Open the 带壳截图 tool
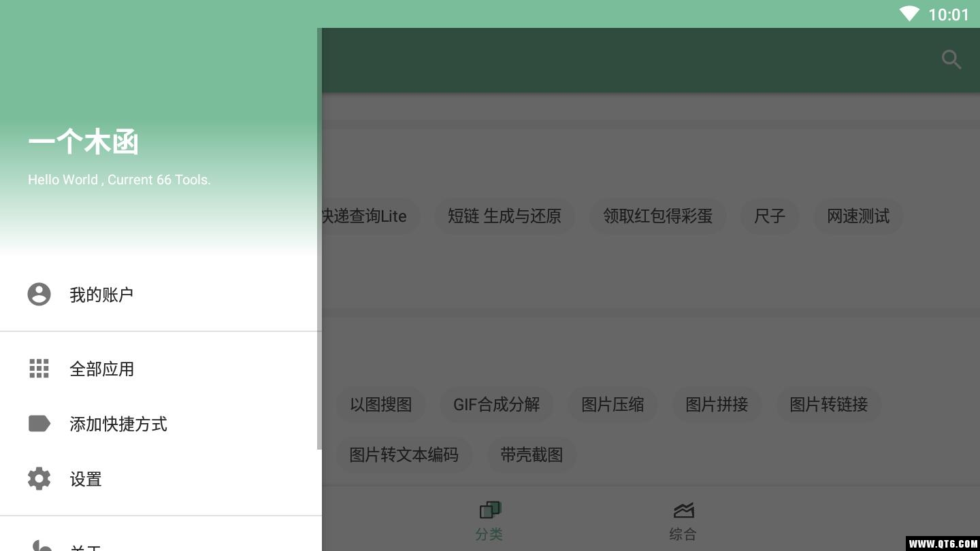The height and width of the screenshot is (551, 980). (x=532, y=455)
